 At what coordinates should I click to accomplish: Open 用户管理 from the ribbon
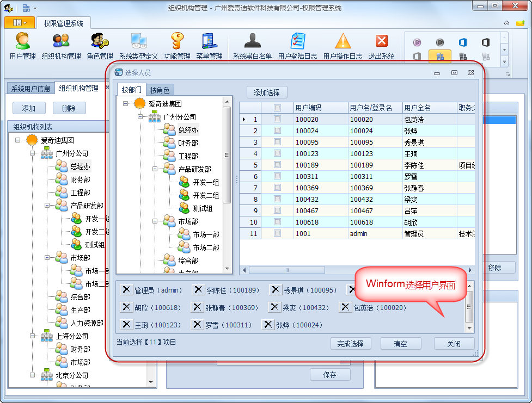click(x=22, y=46)
